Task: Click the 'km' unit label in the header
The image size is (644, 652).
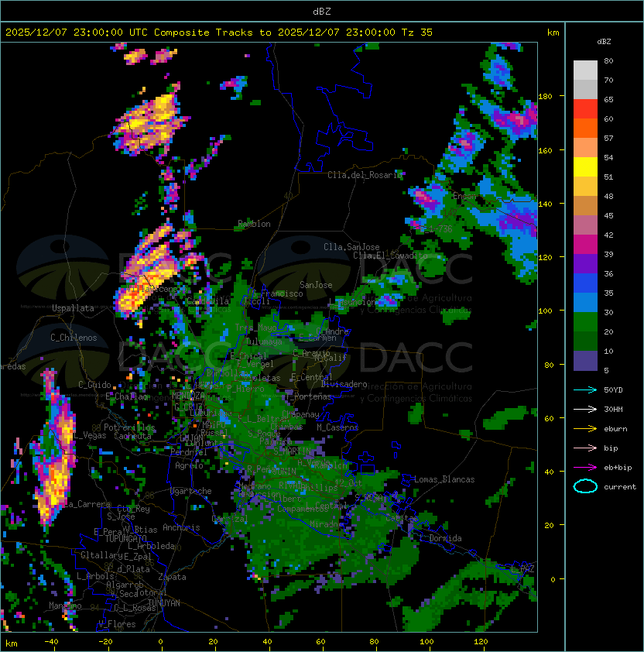Action: coord(553,33)
